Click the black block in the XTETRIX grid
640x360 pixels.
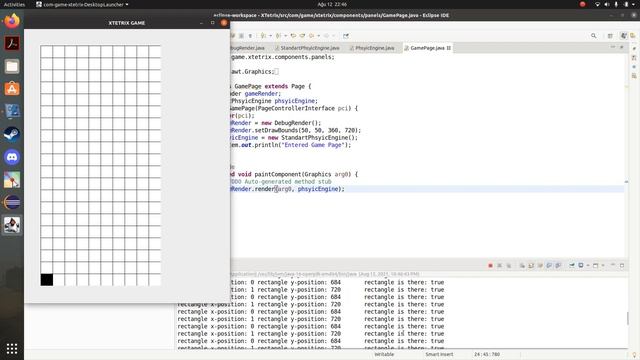pos(47,280)
